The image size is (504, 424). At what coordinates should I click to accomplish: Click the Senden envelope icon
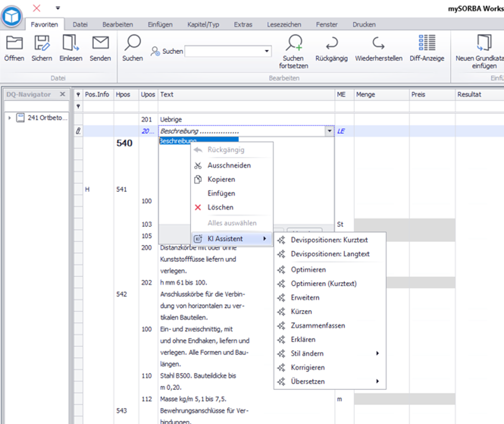point(100,43)
